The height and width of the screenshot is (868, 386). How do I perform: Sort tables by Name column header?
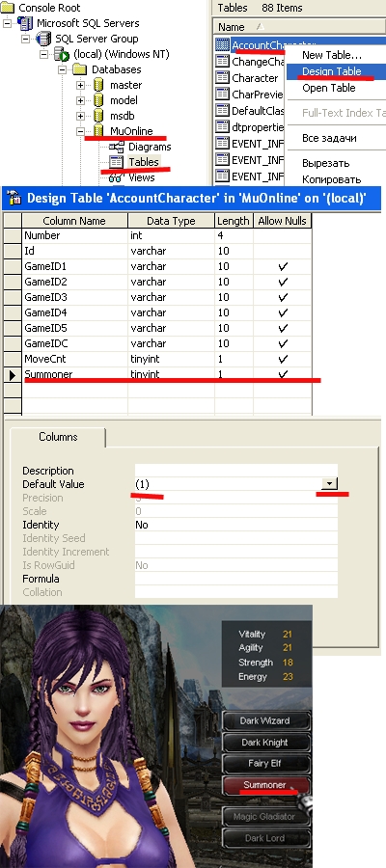click(232, 27)
